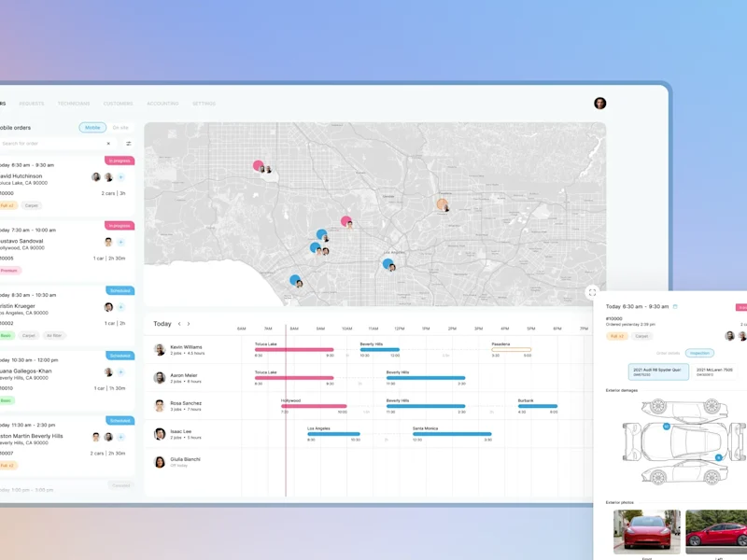Image resolution: width=747 pixels, height=560 pixels.
Task: Click the current-time marker line in schedule
Action: click(286, 410)
